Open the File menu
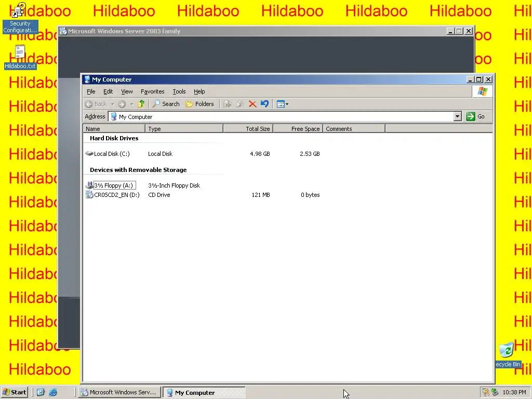The height and width of the screenshot is (399, 532). 91,91
